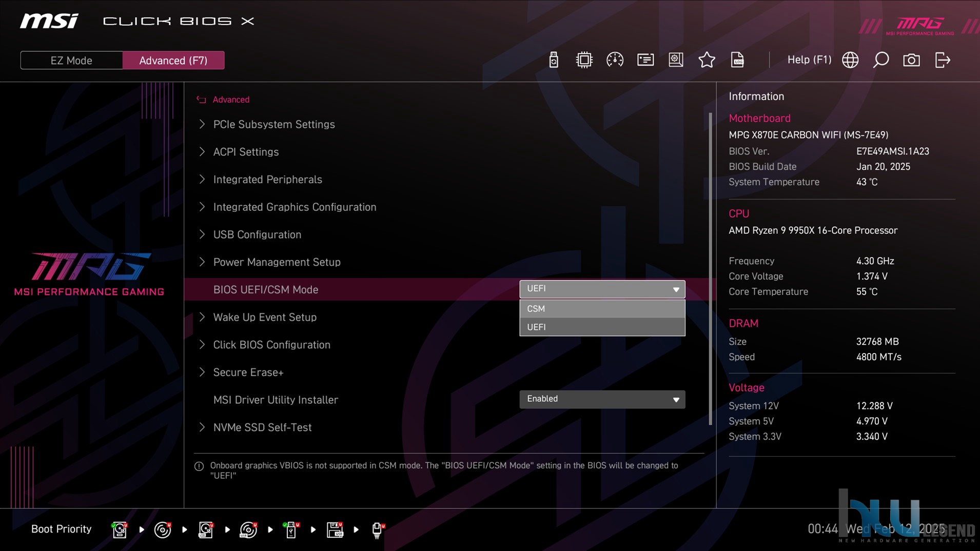
Task: Open NVMe SSD Self-Test submenu
Action: (262, 427)
